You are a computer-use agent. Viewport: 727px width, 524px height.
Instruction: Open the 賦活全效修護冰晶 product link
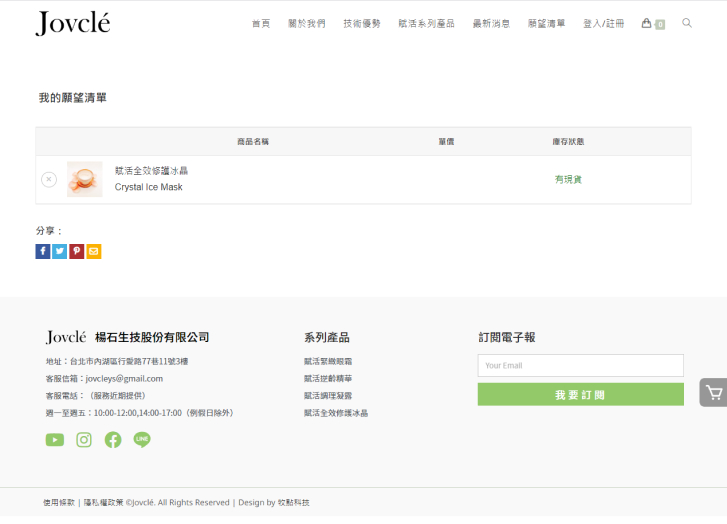(x=151, y=171)
